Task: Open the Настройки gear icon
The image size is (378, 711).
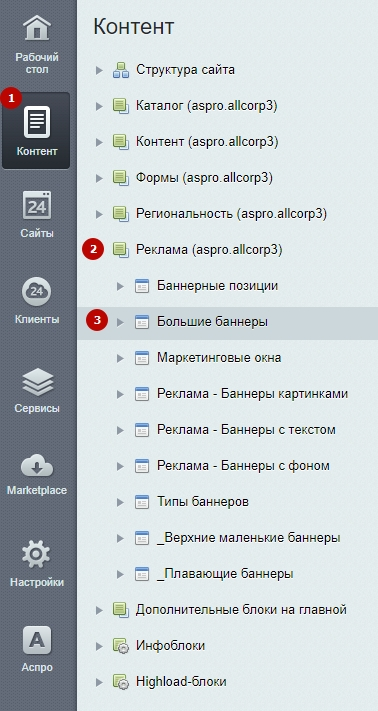Action: pos(37,555)
